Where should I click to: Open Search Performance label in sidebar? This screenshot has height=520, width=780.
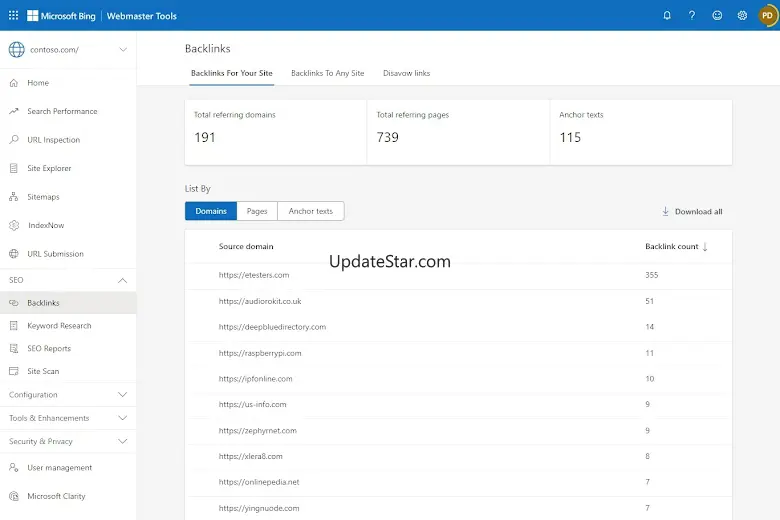coord(62,111)
